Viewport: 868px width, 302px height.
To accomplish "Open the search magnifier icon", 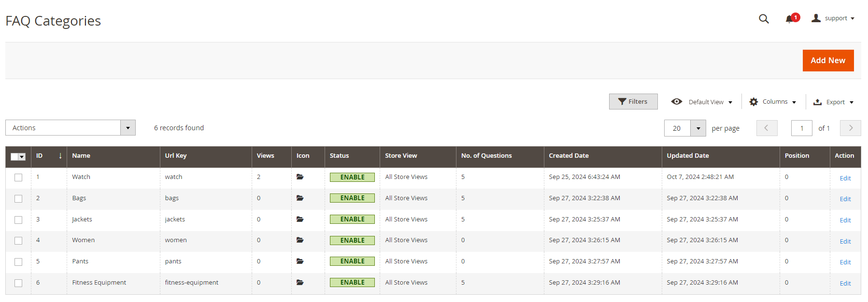I will point(764,19).
